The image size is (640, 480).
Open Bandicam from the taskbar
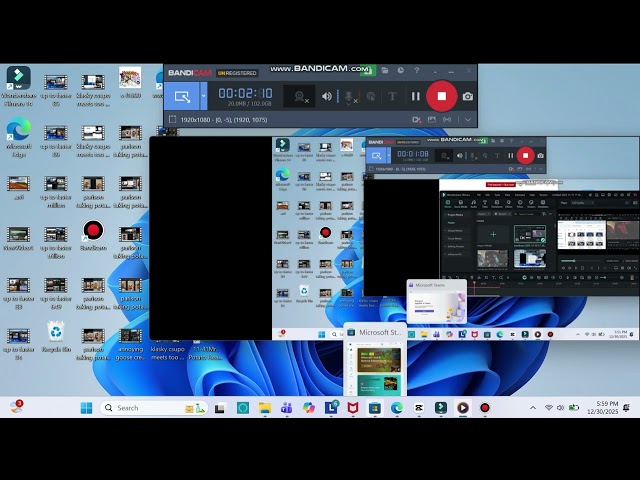coord(485,408)
